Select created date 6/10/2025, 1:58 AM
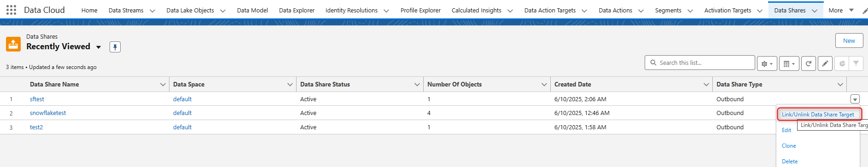868x167 pixels. (x=580, y=127)
